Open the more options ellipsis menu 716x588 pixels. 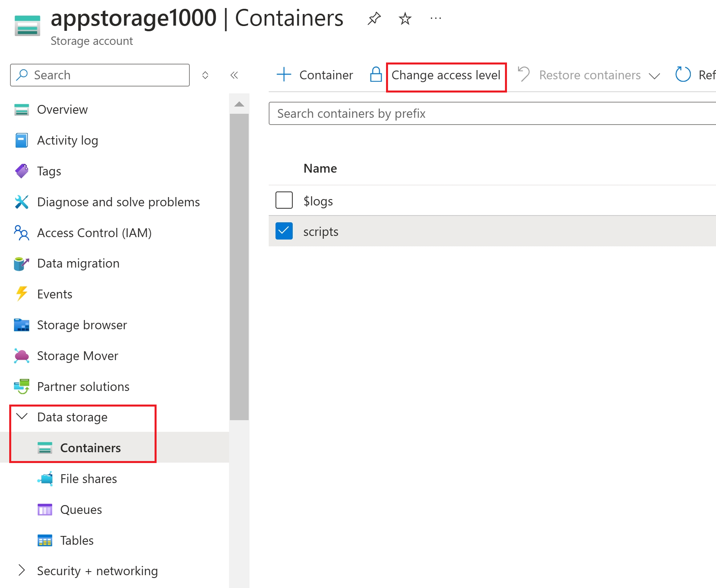tap(436, 18)
